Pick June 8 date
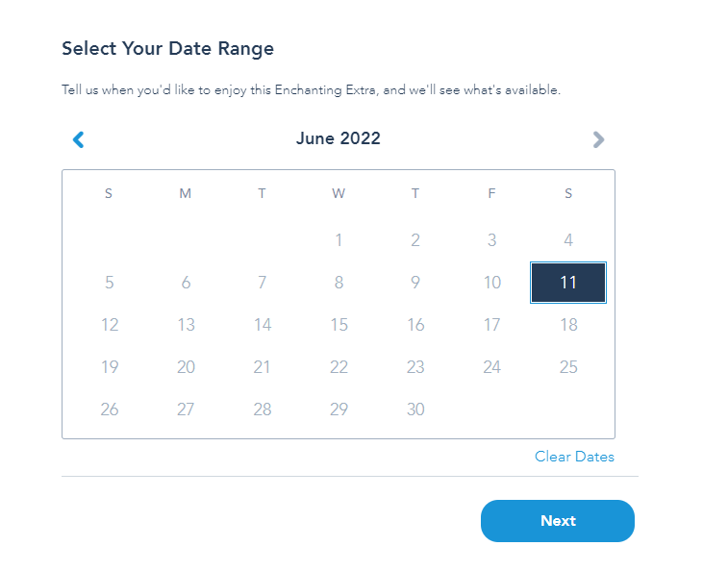 tap(339, 283)
